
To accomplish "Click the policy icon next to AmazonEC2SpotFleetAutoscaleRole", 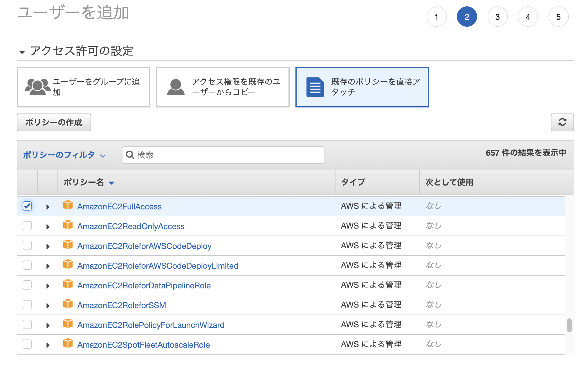I will tap(68, 344).
